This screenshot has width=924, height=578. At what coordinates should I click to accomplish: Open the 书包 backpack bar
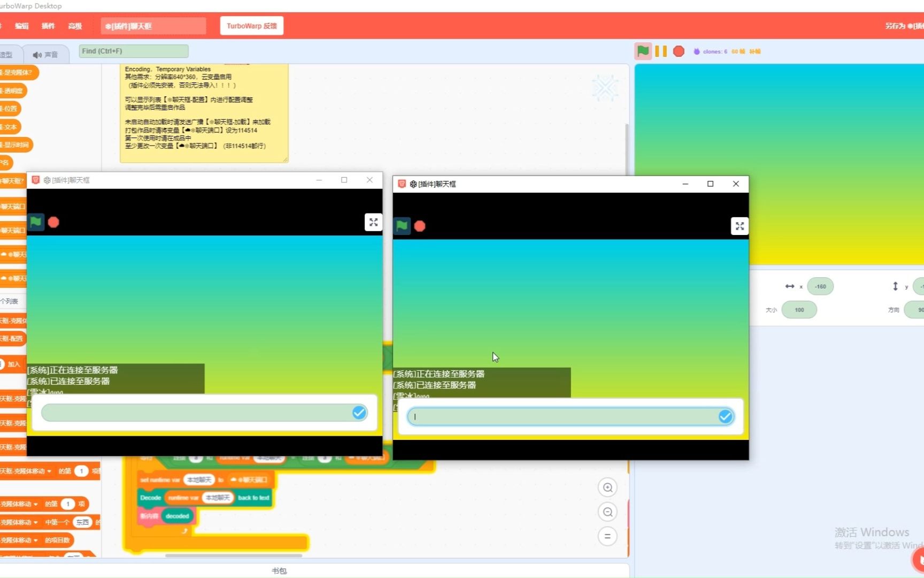[x=279, y=571]
